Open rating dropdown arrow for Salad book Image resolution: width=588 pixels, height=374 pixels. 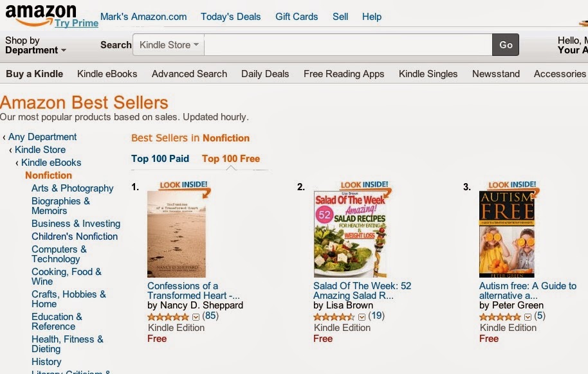[x=362, y=317]
